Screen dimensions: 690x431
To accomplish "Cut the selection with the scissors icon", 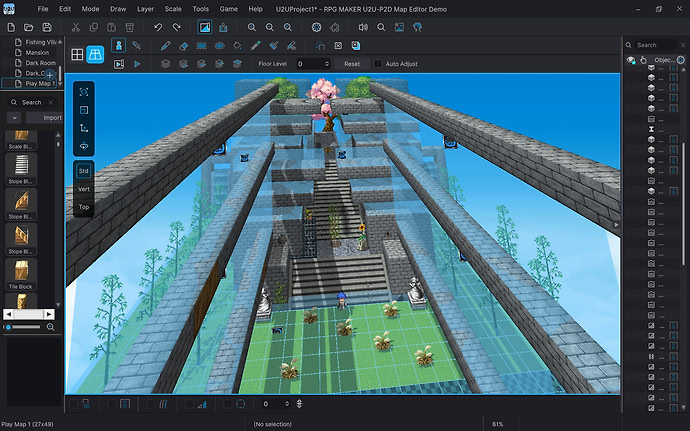I will 76,27.
